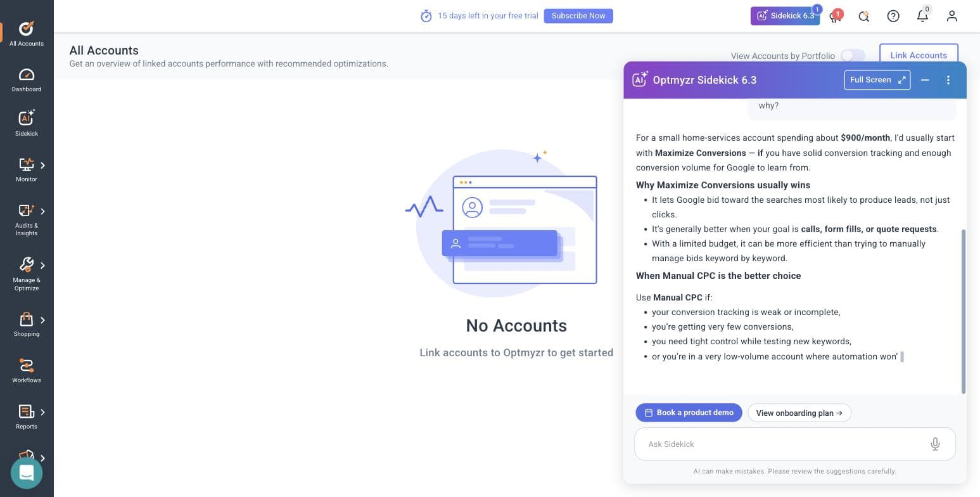Image resolution: width=980 pixels, height=497 pixels.
Task: Click the Ask Sidekick input field
Action: pos(782,444)
